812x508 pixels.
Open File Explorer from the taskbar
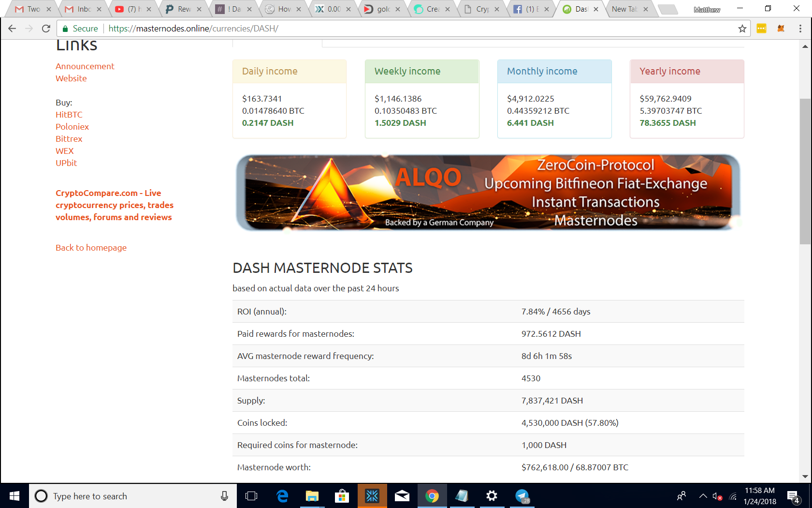pyautogui.click(x=312, y=496)
